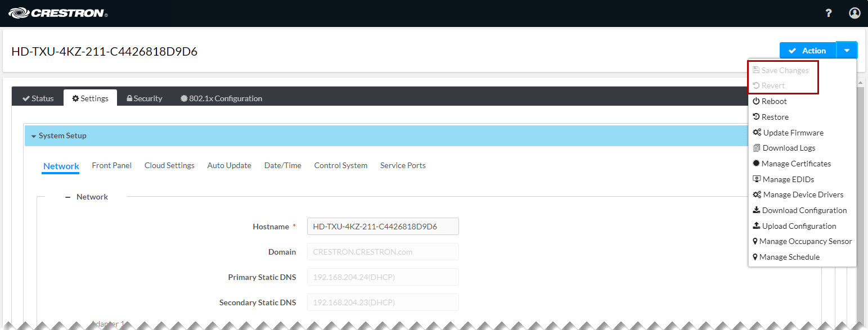The image size is (868, 330).
Task: Open the help icon in the top bar
Action: coord(829,12)
